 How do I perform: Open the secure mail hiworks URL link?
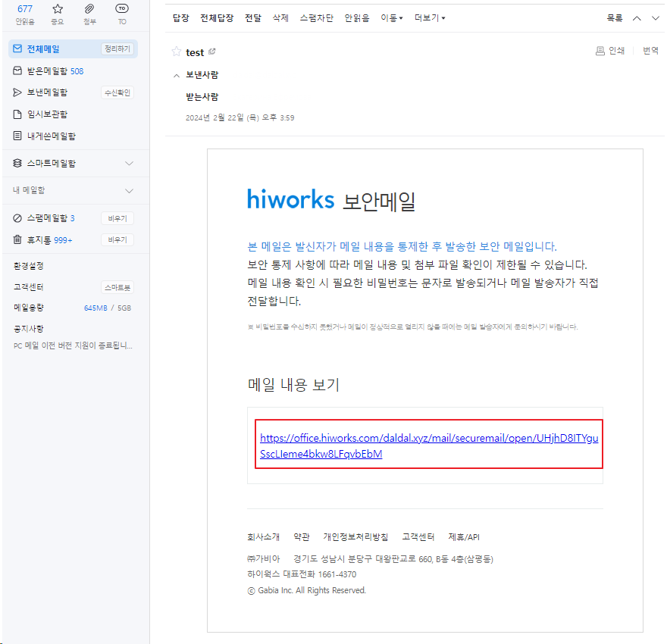429,445
